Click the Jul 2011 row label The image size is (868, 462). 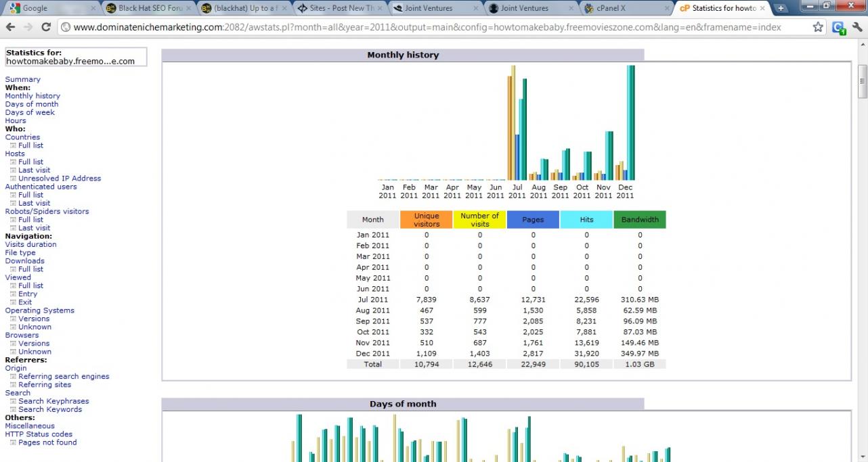coord(372,300)
